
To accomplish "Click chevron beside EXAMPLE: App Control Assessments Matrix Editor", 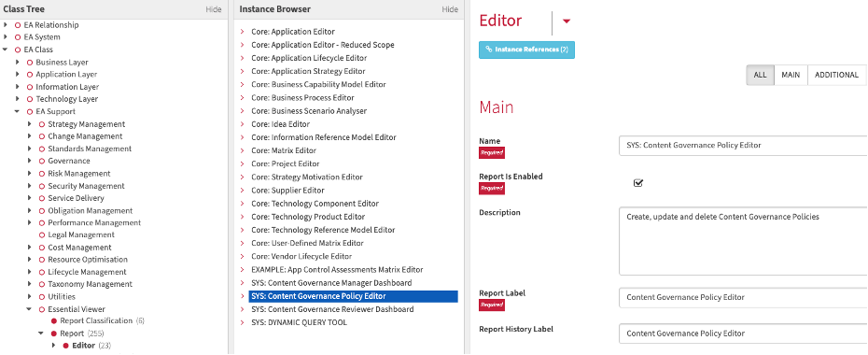I will click(243, 270).
